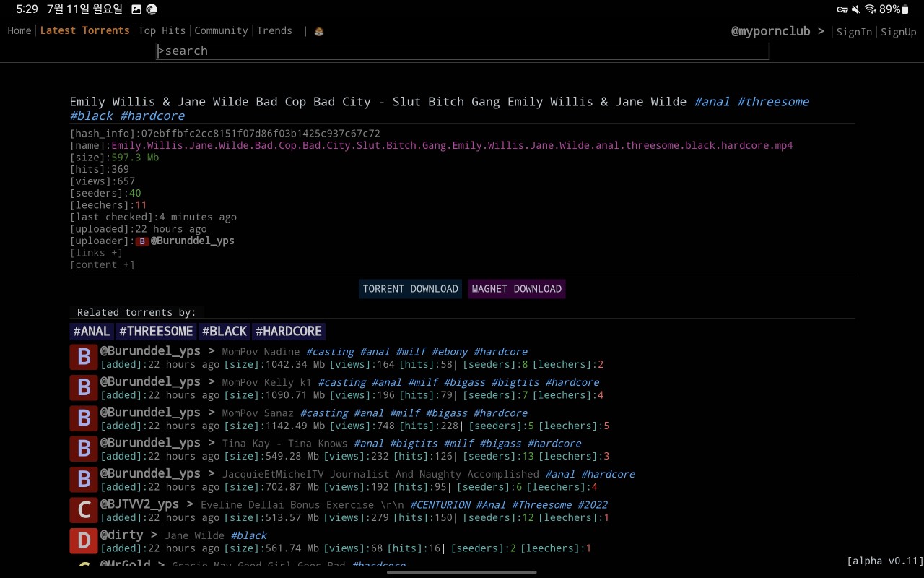Image resolution: width=924 pixels, height=578 pixels.
Task: Click the .mp4 file name in [name]
Action: [452, 146]
